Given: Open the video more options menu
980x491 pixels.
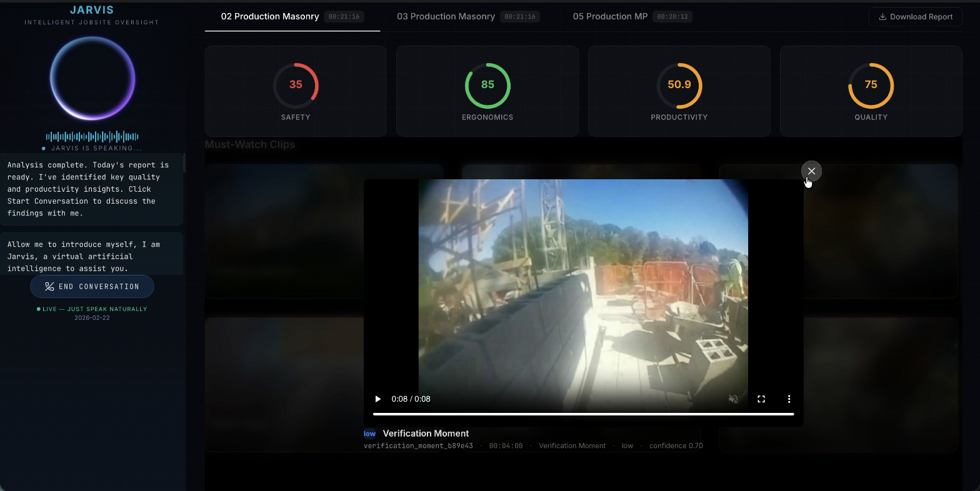Looking at the screenshot, I should (x=789, y=399).
